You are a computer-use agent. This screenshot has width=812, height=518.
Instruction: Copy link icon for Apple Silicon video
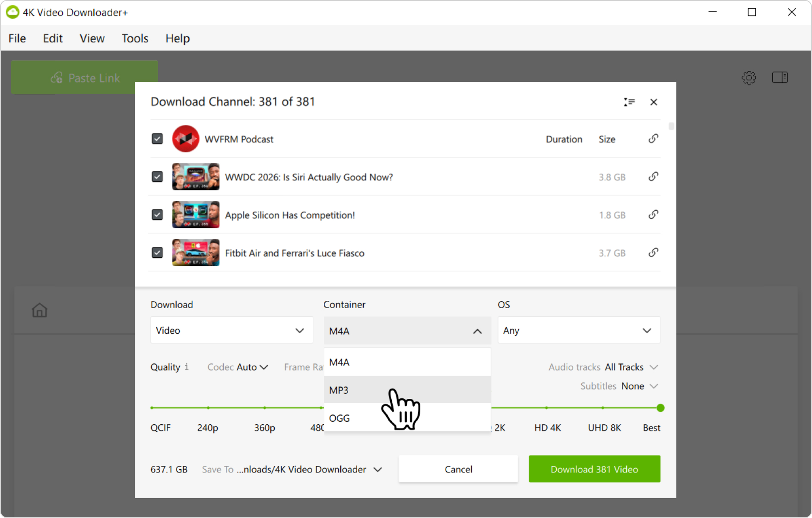653,215
